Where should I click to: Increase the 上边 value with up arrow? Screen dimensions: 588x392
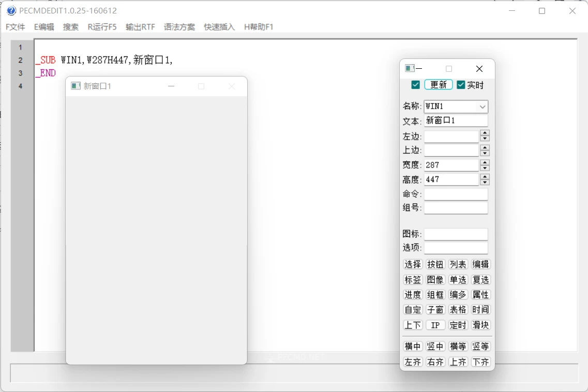point(485,147)
